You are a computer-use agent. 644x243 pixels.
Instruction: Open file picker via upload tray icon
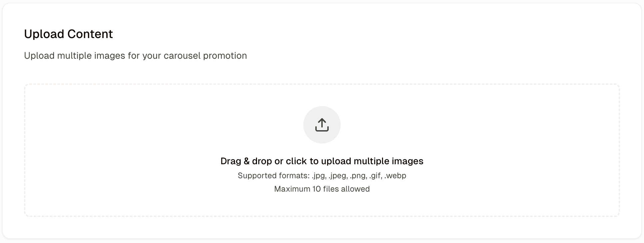click(x=322, y=125)
